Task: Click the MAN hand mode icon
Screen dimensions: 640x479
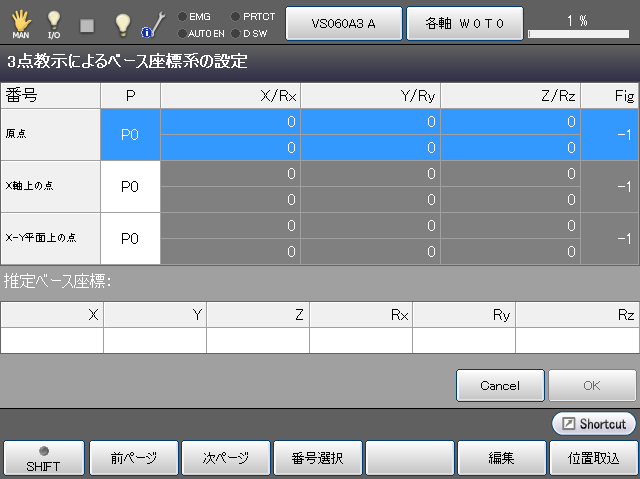Action: (20, 23)
